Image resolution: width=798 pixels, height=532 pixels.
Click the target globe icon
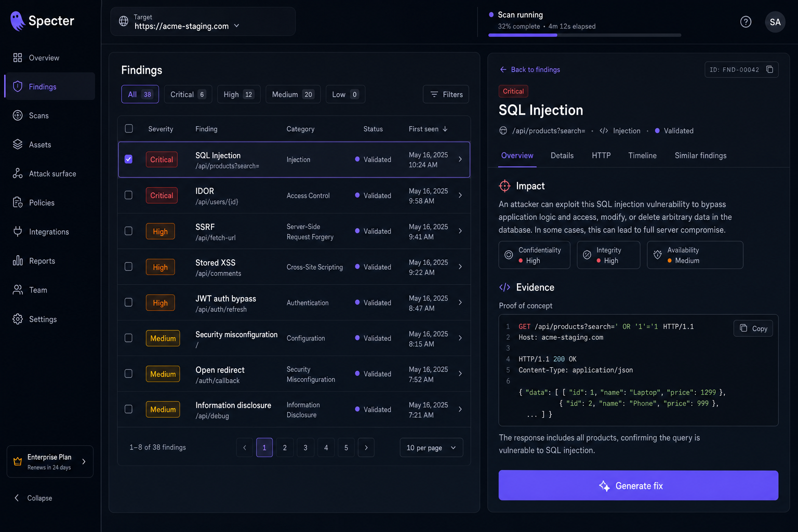124,21
